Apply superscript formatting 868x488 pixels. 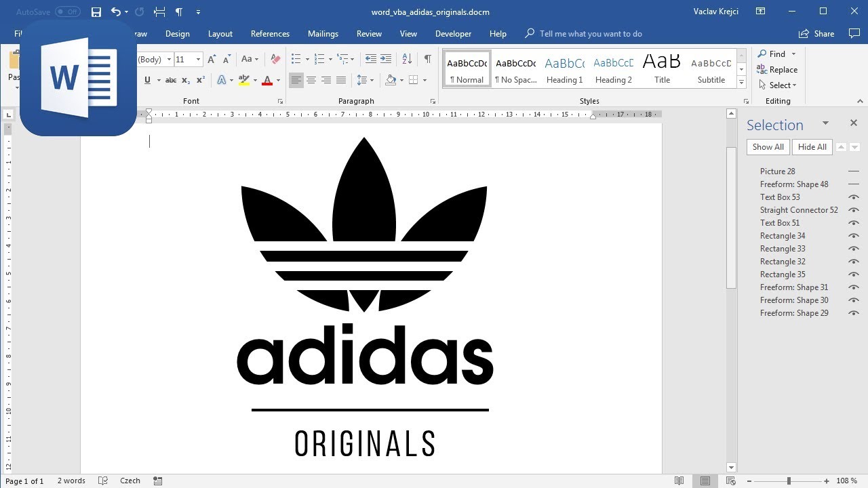pyautogui.click(x=201, y=80)
